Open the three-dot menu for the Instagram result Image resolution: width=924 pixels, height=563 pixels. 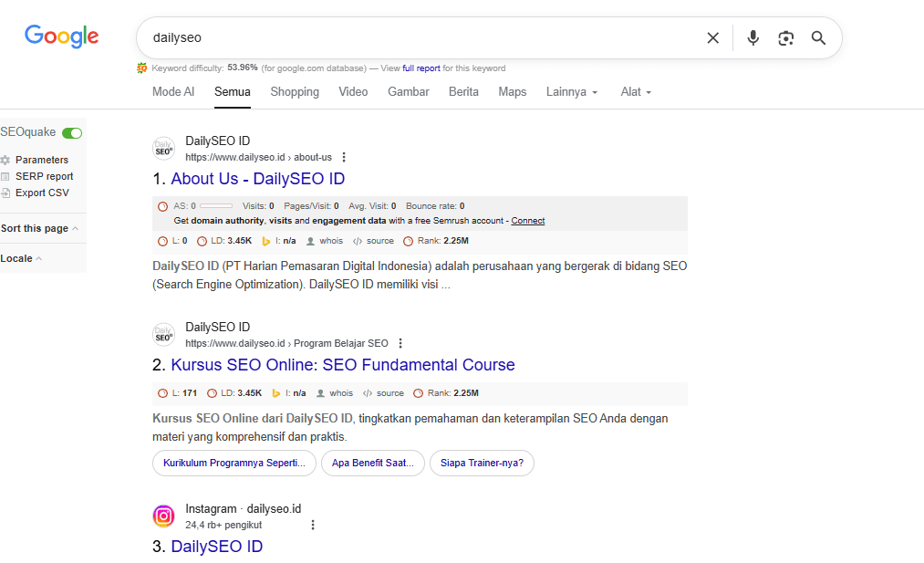tap(313, 525)
